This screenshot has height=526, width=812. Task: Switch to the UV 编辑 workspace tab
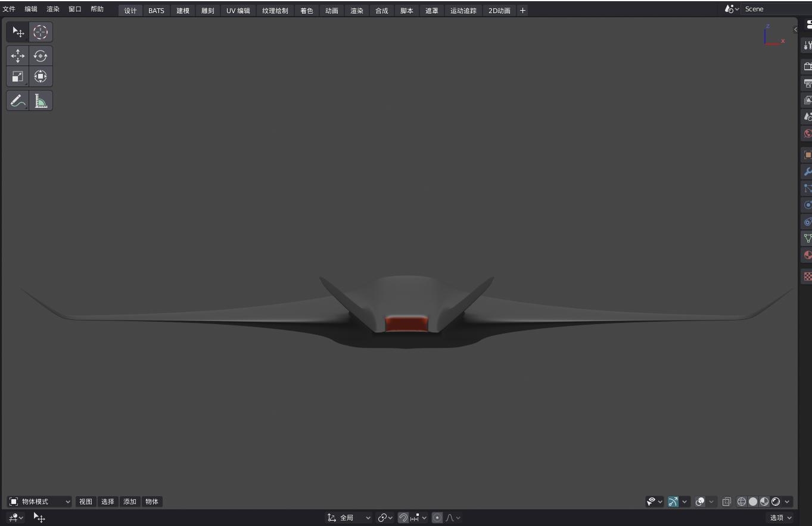click(x=238, y=11)
